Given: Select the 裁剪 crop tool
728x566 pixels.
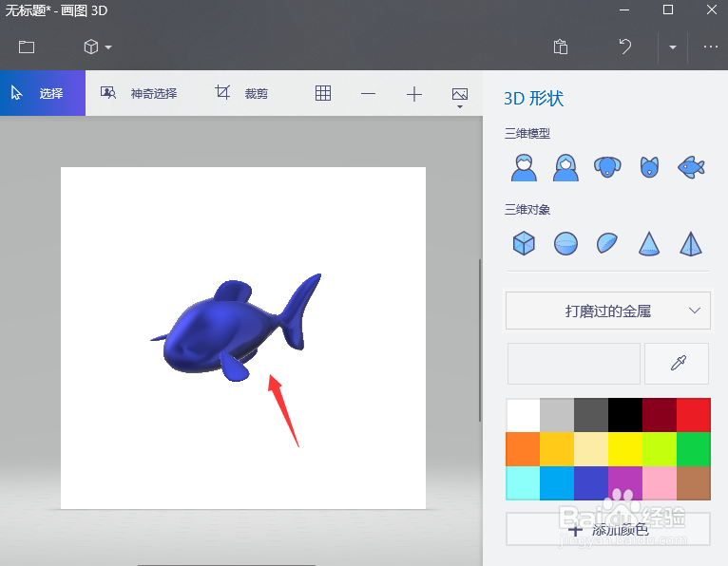Looking at the screenshot, I should (x=241, y=93).
